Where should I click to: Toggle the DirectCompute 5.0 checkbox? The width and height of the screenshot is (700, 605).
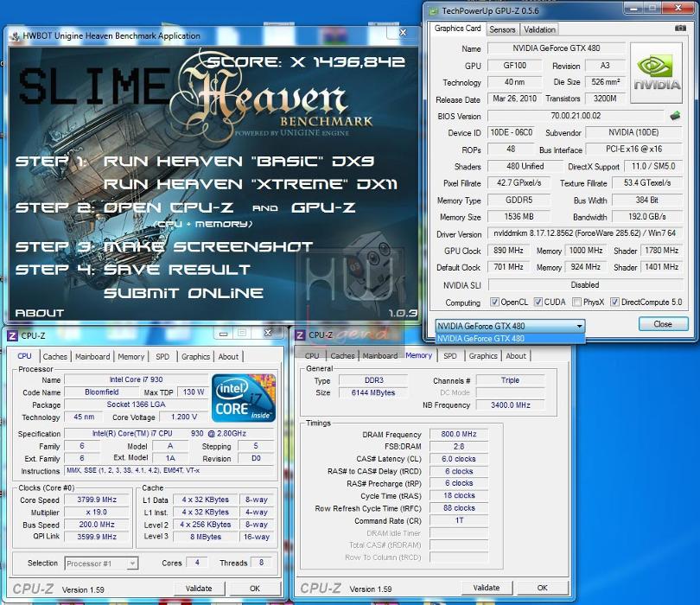[614, 302]
